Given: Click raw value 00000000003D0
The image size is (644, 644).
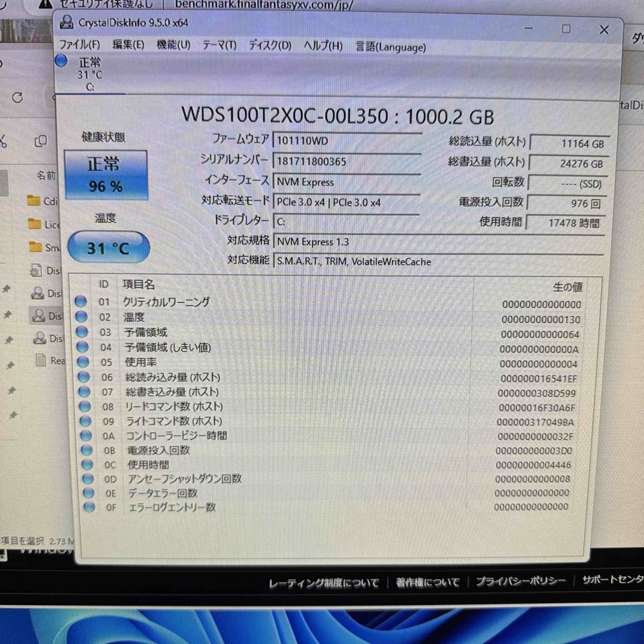Looking at the screenshot, I should [x=534, y=451].
